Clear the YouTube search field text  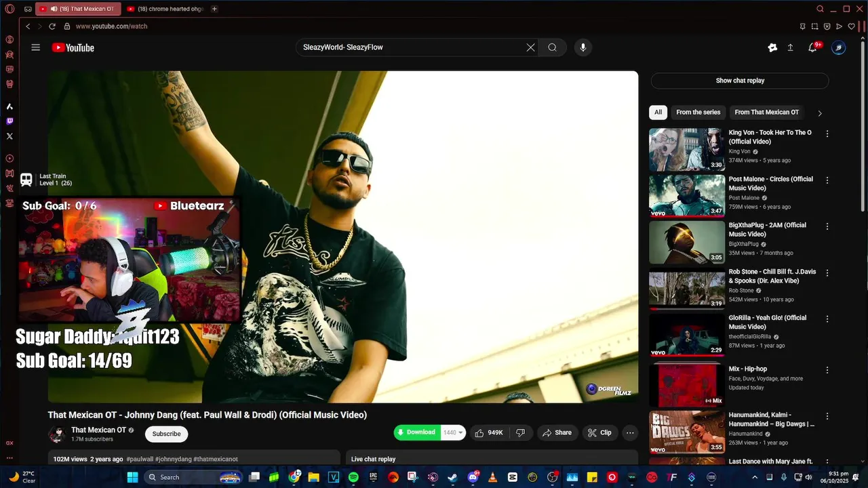(x=530, y=47)
